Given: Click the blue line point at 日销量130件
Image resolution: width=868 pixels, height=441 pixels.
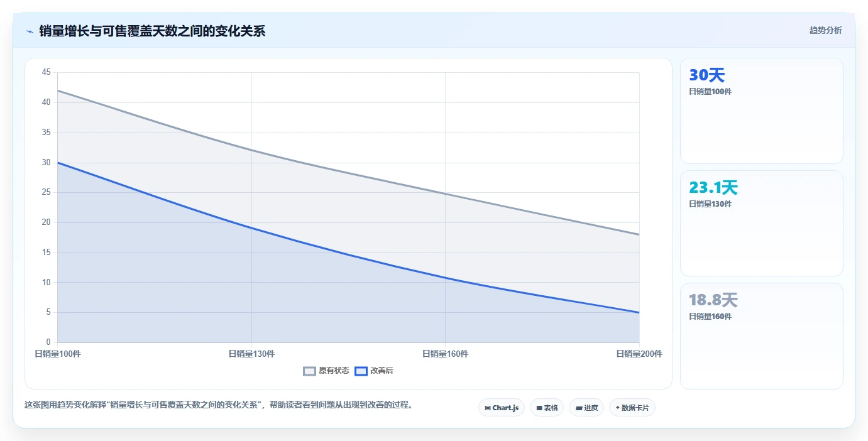Looking at the screenshot, I should click(251, 228).
